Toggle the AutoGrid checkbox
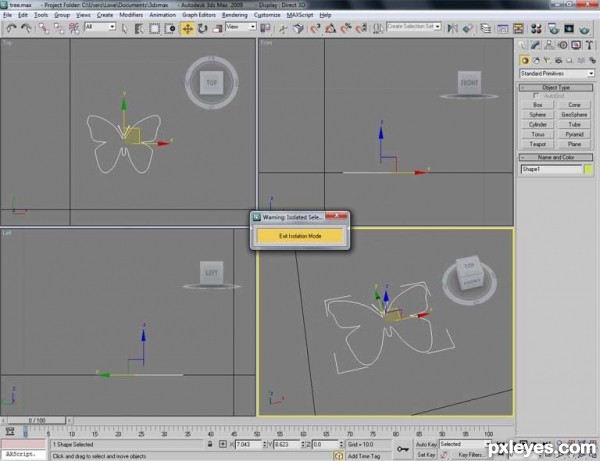Screen dimensions: 600x461 (x=536, y=96)
